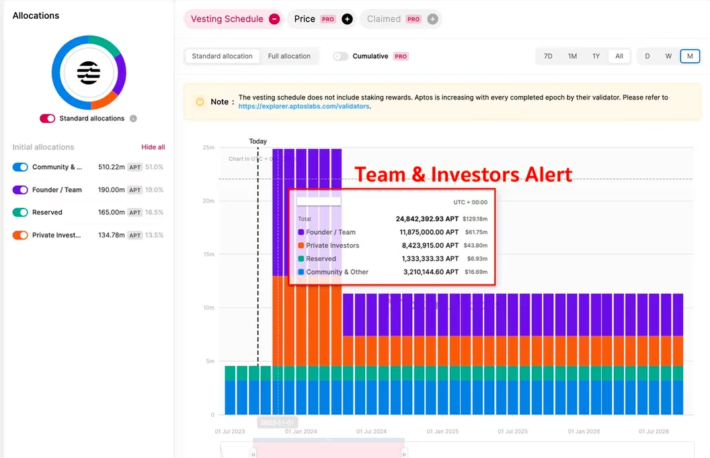This screenshot has width=710, height=458.
Task: Click the pink selected range in navigator
Action: pyautogui.click(x=329, y=450)
